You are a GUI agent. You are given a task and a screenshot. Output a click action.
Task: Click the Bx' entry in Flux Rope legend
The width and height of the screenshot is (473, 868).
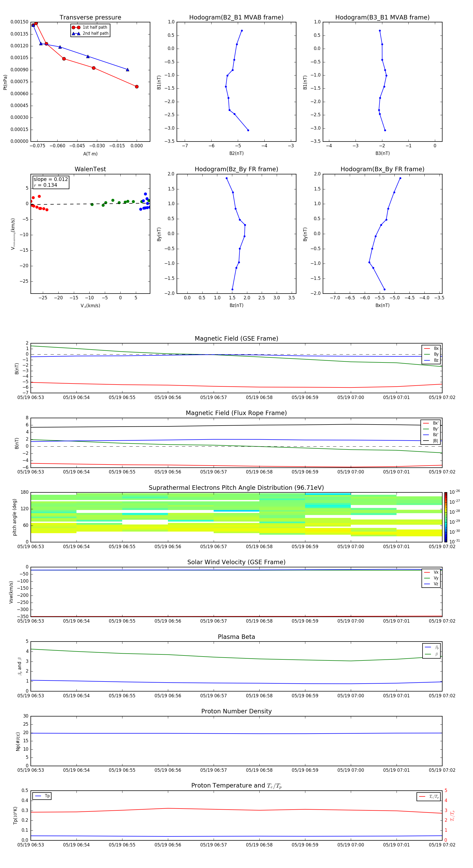pos(431,423)
